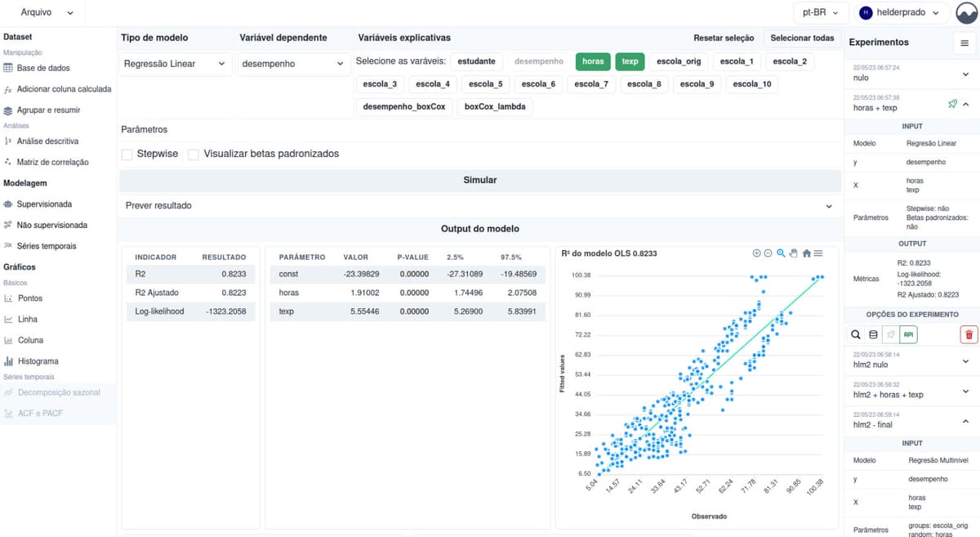The width and height of the screenshot is (980, 537).
Task: Click the API button in experiment options
Action: tap(908, 334)
